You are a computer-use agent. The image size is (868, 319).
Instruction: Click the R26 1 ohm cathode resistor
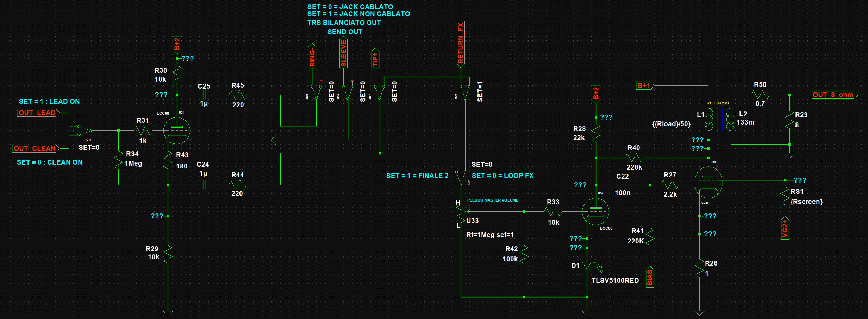tap(699, 268)
